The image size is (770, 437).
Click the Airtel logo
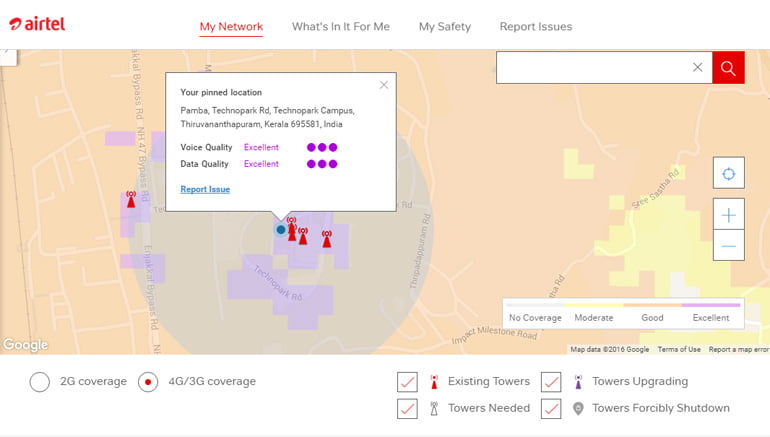pyautogui.click(x=37, y=24)
